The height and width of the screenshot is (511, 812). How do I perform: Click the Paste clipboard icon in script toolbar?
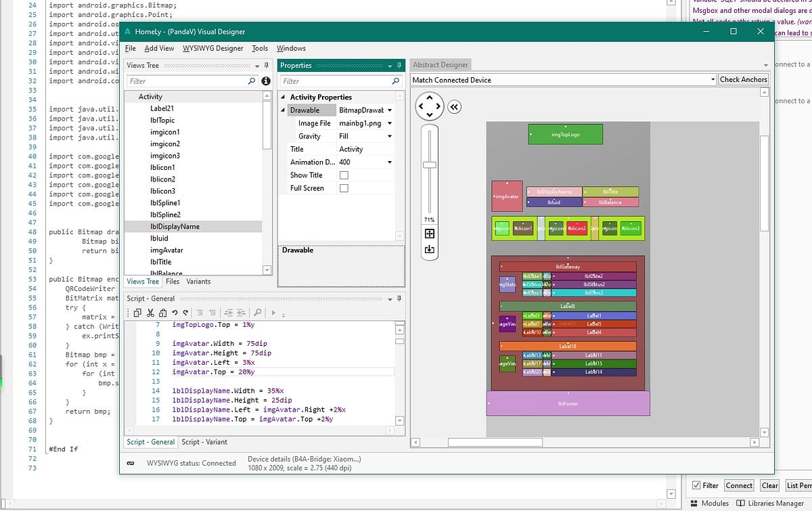(162, 313)
